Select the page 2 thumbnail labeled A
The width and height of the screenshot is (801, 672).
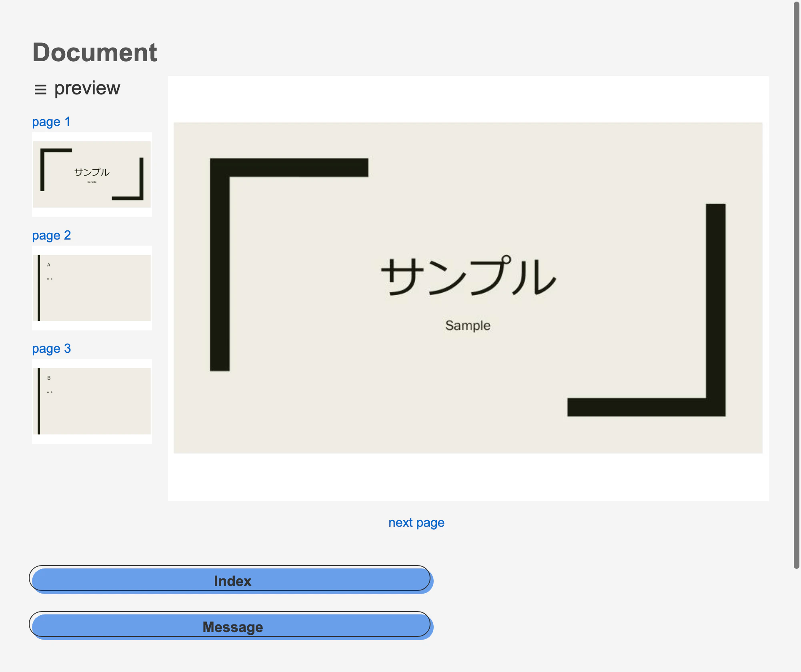click(92, 288)
